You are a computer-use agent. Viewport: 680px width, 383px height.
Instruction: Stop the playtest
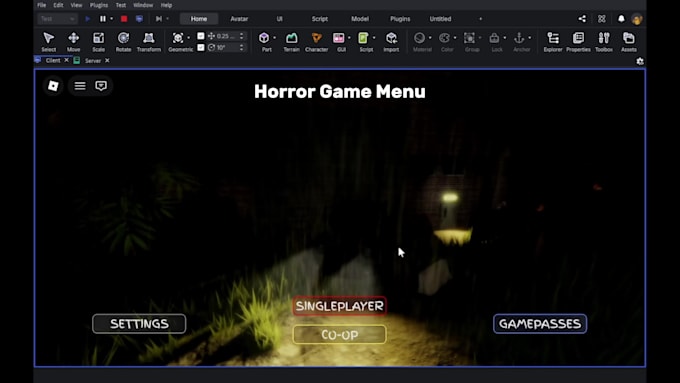click(124, 19)
